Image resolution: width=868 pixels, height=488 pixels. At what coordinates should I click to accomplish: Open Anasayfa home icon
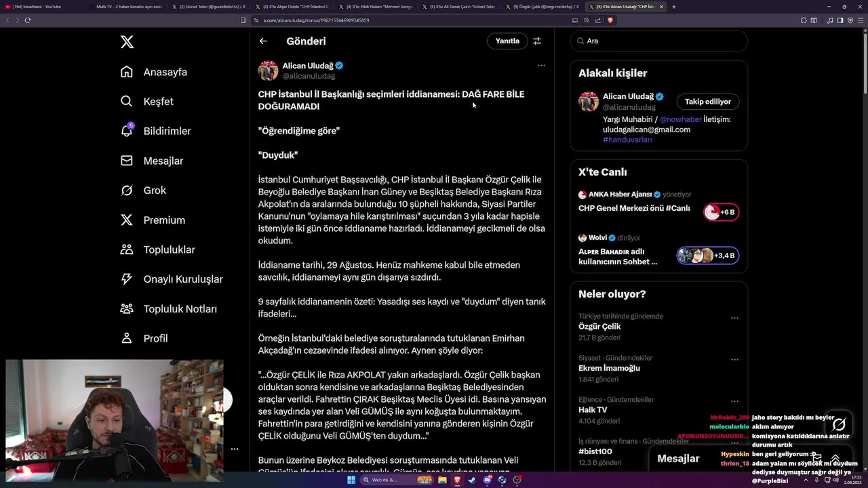pos(127,72)
